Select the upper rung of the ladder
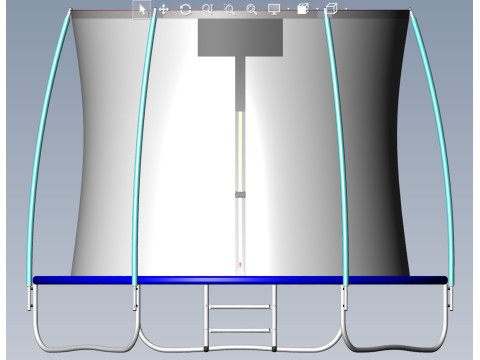The height and width of the screenshot is (360, 480). [x=240, y=307]
